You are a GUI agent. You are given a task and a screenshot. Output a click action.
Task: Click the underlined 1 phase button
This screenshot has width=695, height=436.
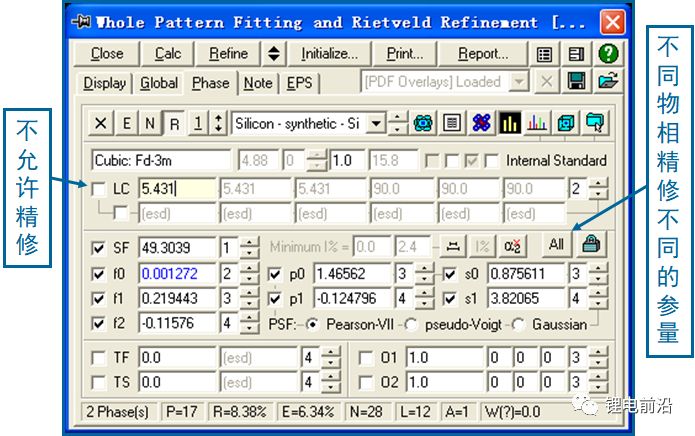tap(198, 123)
